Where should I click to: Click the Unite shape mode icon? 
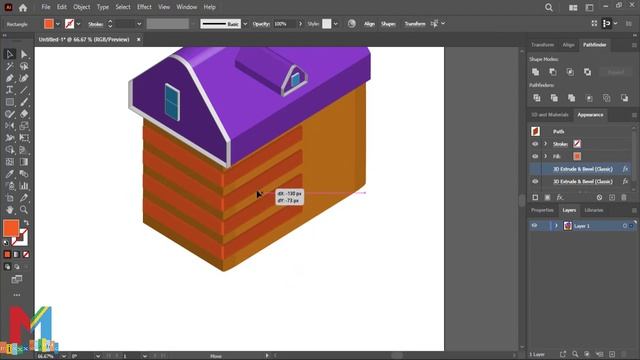click(x=536, y=72)
